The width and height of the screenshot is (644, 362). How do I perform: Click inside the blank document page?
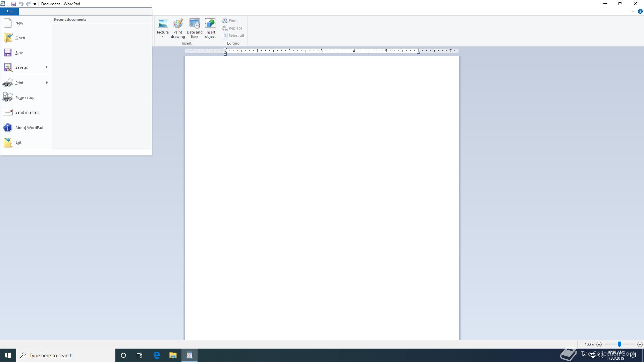coord(322,198)
